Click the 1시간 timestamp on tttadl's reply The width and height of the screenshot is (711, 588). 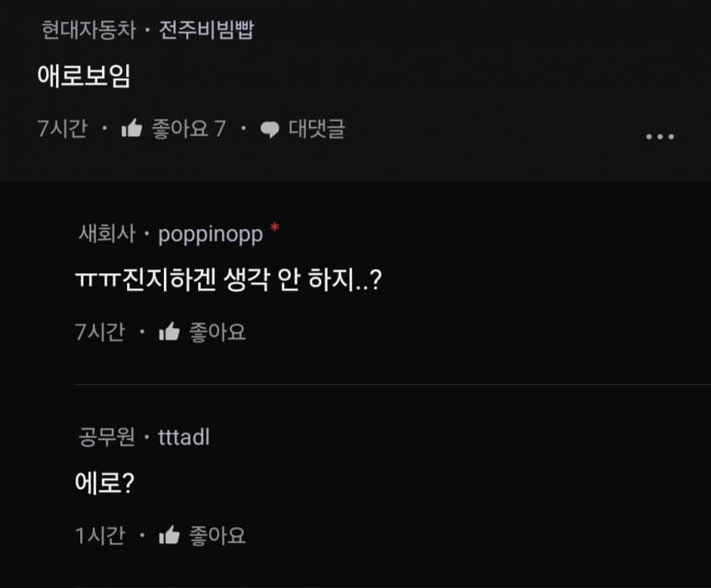coord(100,535)
